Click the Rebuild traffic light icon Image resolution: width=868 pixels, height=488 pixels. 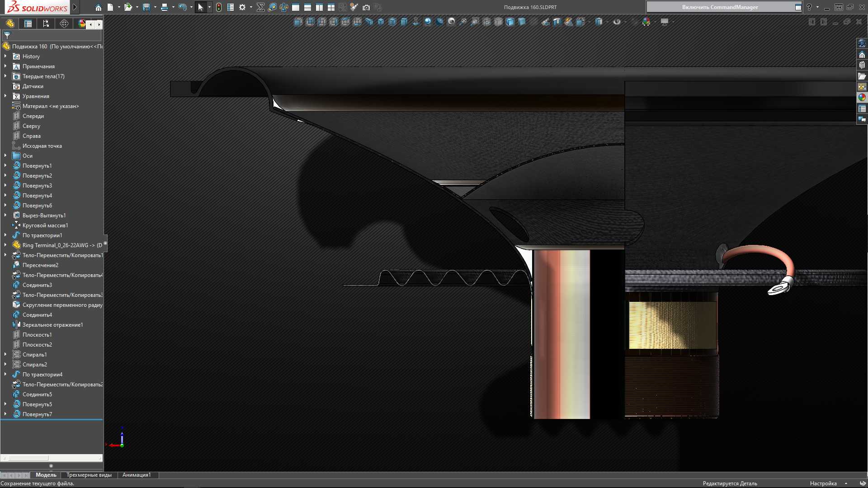219,7
